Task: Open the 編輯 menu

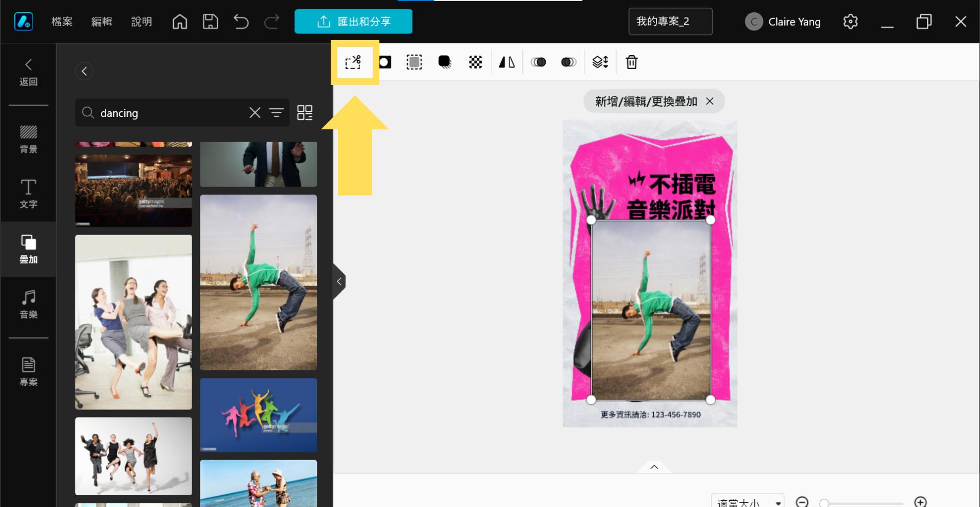Action: (102, 22)
